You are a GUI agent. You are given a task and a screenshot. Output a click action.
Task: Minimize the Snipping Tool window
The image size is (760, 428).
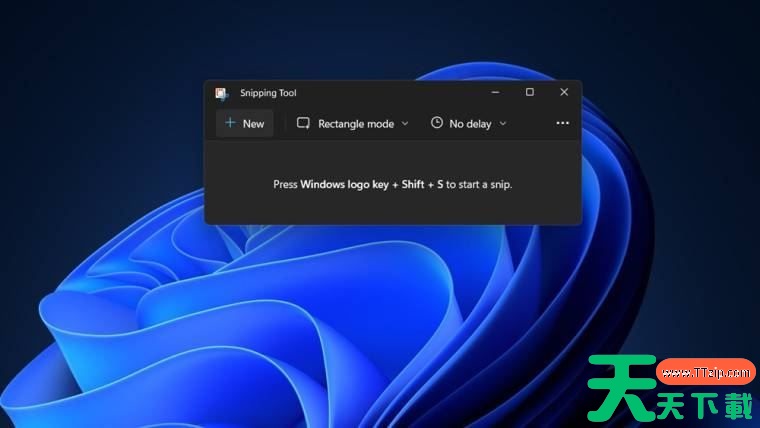point(495,92)
